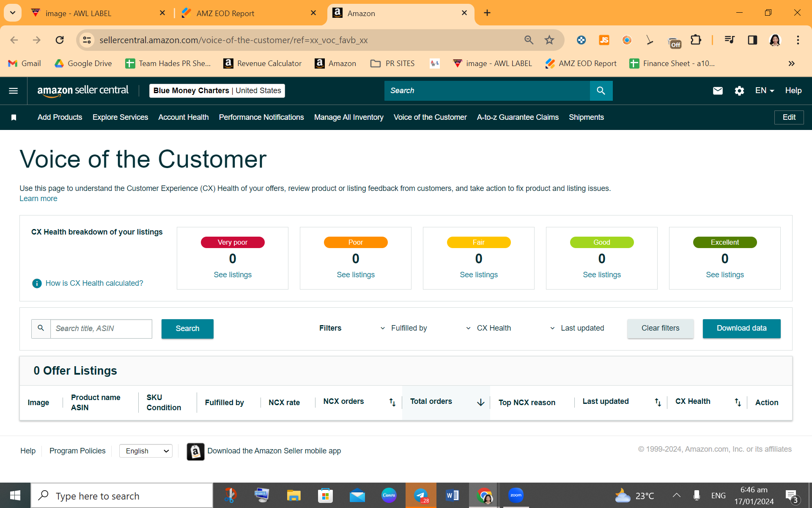The width and height of the screenshot is (812, 508).
Task: Click the Amazon Seller mobile app icon
Action: point(195,451)
